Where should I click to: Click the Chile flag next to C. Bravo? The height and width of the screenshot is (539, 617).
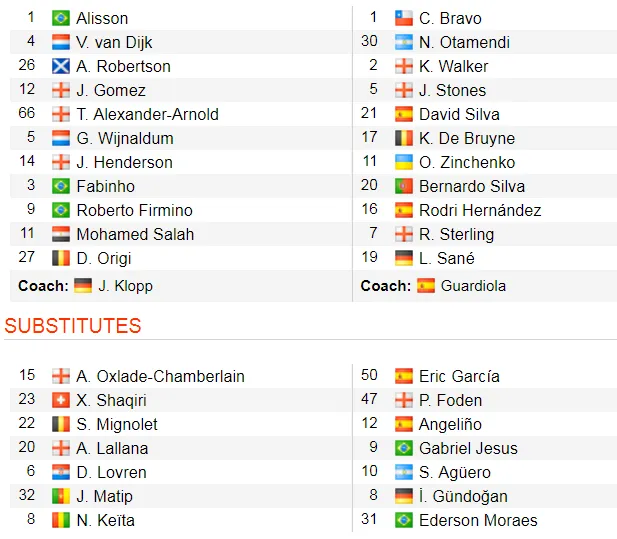click(403, 18)
